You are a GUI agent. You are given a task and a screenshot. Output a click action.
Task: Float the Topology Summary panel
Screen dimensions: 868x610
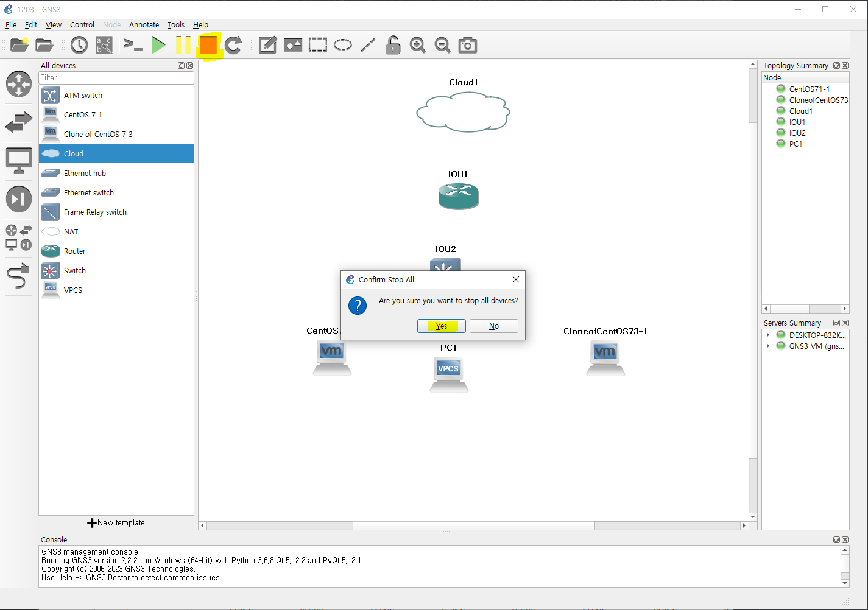(836, 65)
